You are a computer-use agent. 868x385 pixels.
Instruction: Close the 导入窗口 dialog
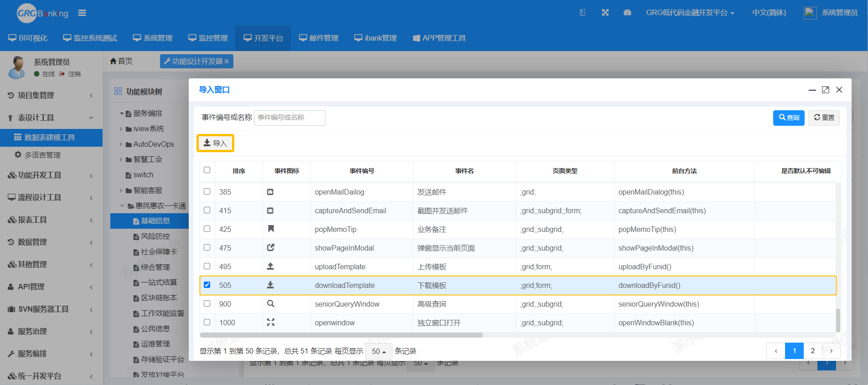tap(839, 90)
